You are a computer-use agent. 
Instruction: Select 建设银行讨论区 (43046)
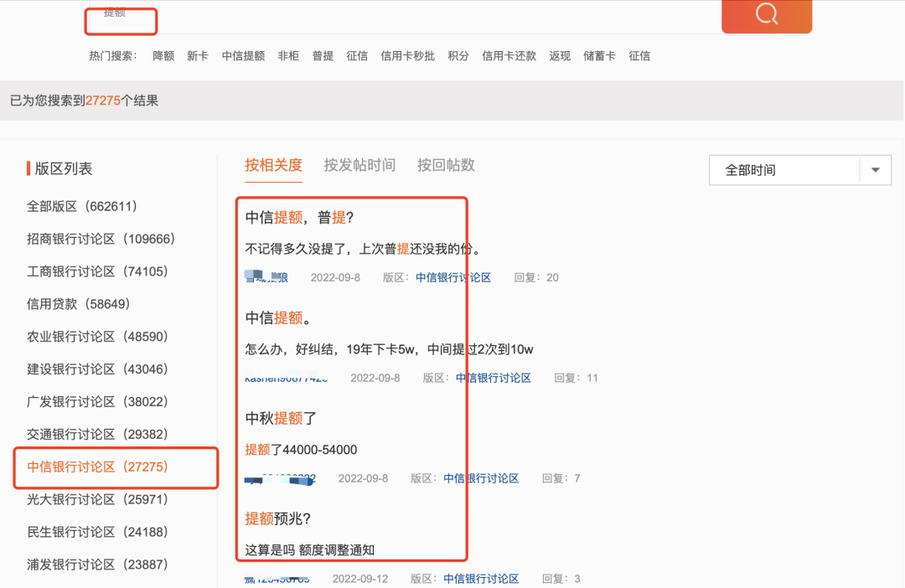click(97, 369)
